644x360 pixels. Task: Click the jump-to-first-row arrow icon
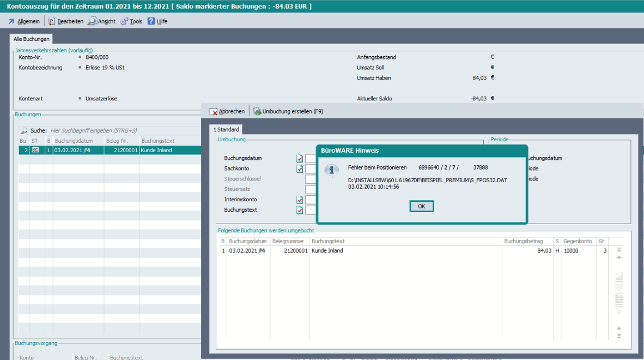619,249
